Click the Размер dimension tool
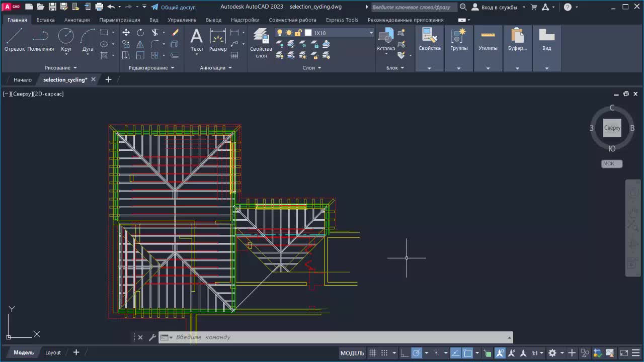Screen dimensions: 644x362 tap(218, 40)
